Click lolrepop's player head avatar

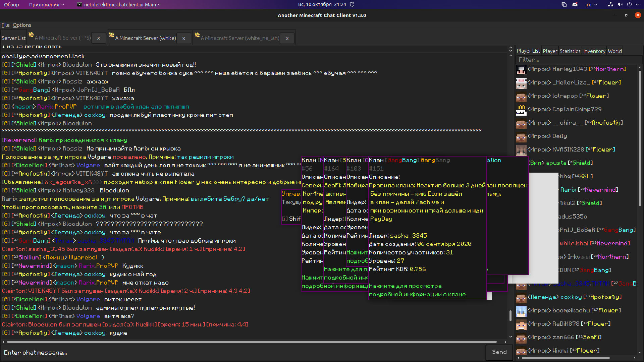click(x=521, y=97)
